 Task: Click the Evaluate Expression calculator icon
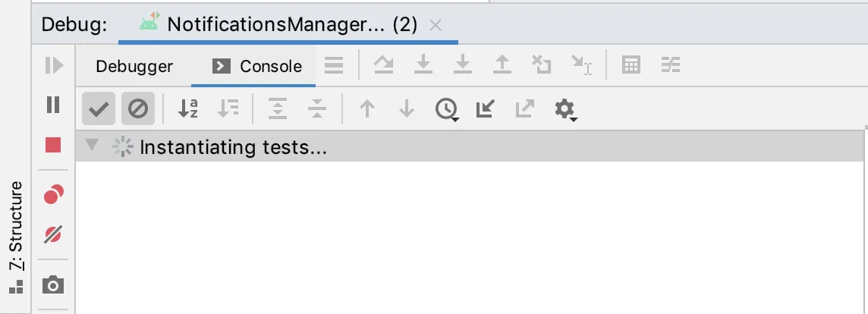(x=631, y=65)
